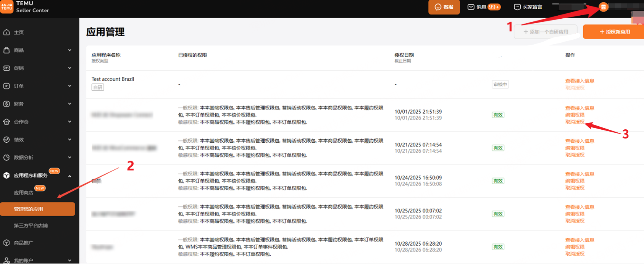Click the 数据分析 pie chart icon
Screen dimensions: 644x264
(x=6, y=158)
